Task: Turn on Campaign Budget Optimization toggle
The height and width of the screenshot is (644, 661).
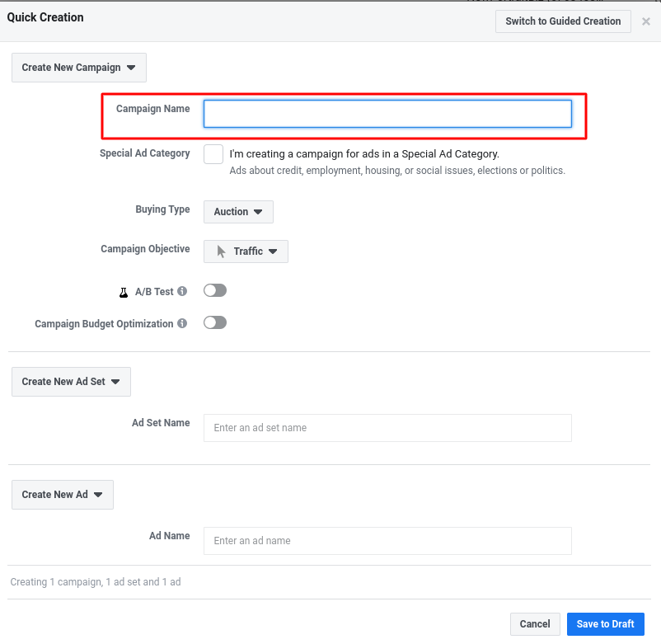Action: [215, 323]
